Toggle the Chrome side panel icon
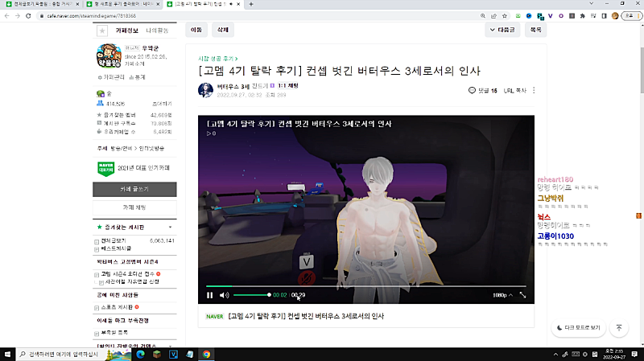Image resolution: width=644 pixels, height=361 pixels. click(604, 16)
